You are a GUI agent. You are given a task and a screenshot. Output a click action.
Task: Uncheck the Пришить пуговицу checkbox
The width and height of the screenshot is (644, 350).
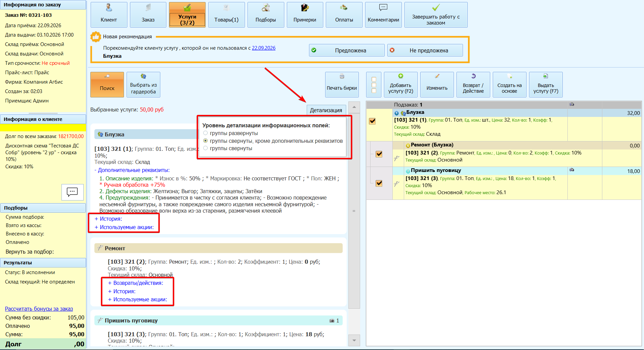pos(379,183)
